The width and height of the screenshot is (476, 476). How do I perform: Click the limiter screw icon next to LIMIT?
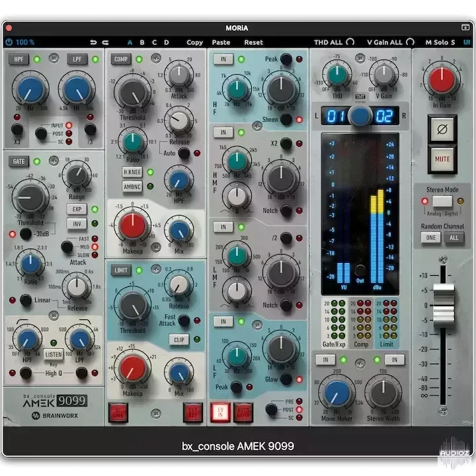[156, 269]
